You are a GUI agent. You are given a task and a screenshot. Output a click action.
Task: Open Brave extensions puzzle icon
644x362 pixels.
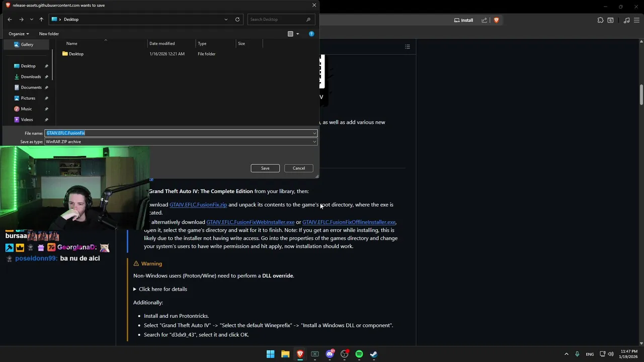(600, 20)
